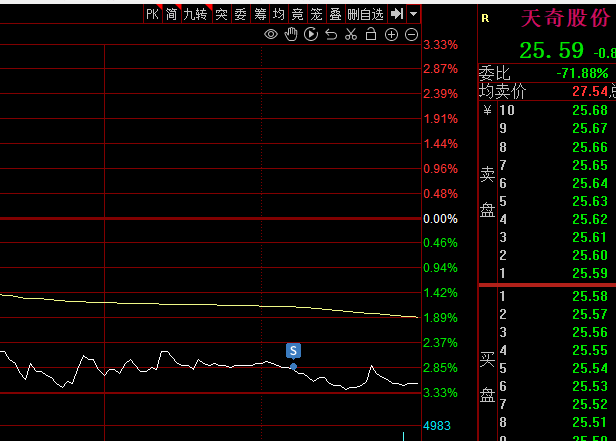Toggle the padlock lock icon
This screenshot has height=441, width=616.
click(x=371, y=35)
